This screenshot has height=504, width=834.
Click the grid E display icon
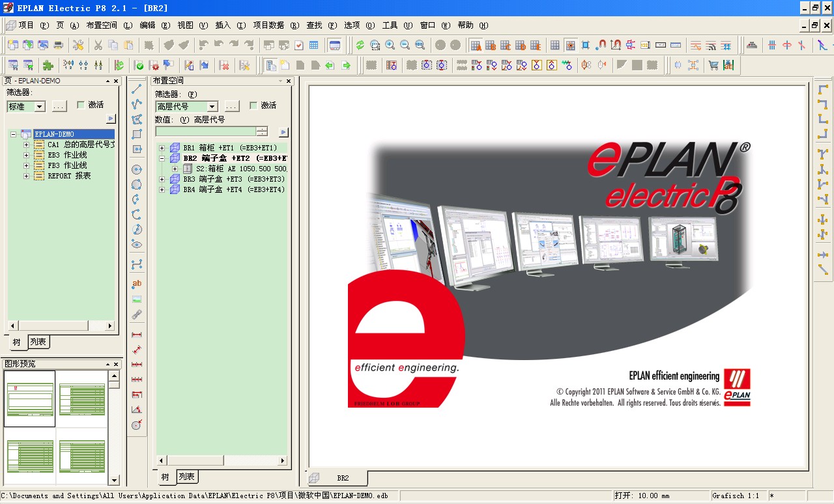(x=535, y=45)
